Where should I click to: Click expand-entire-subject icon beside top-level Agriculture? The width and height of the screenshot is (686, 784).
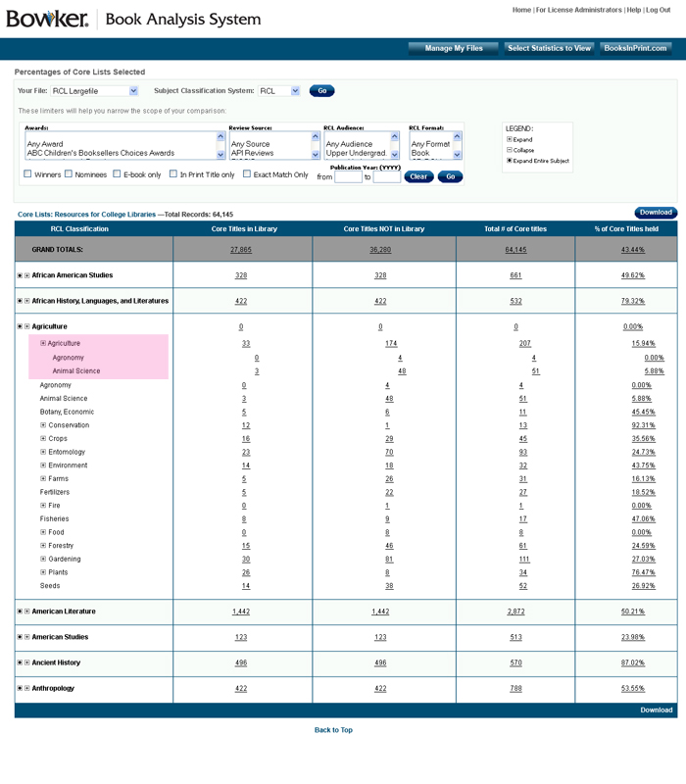(20, 326)
